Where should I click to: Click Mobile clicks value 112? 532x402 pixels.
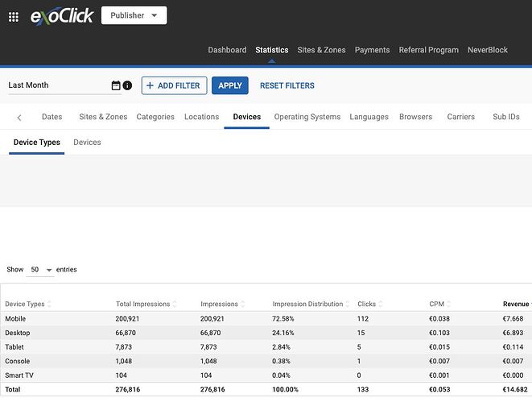(363, 319)
